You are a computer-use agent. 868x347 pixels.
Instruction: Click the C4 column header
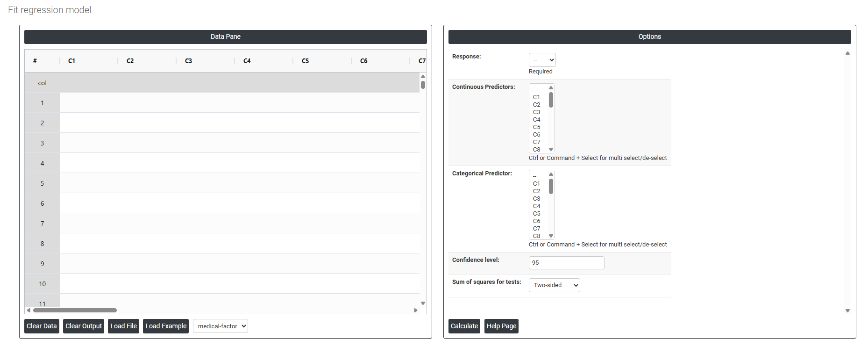coord(247,61)
